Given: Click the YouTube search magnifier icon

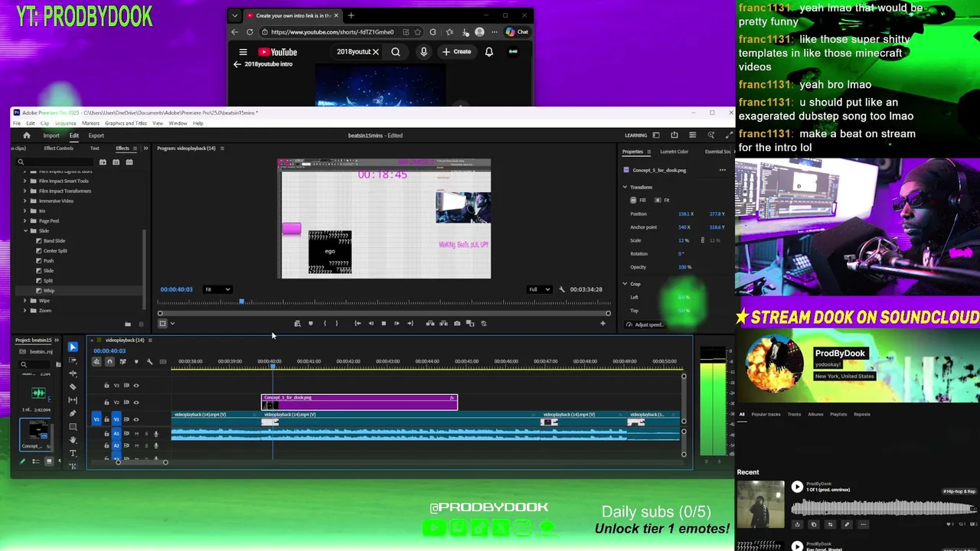Looking at the screenshot, I should (x=396, y=52).
